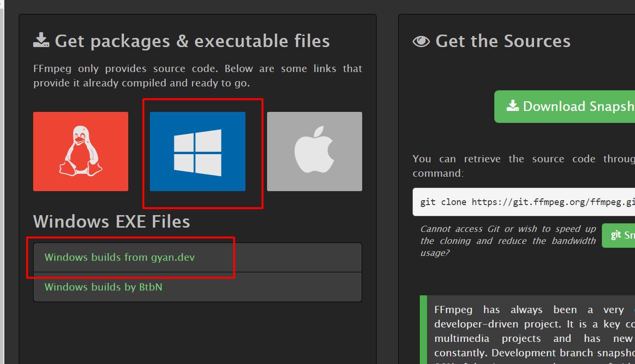Viewport: 635px width, 364px height.
Task: Click the 'You can retrieve the source code' text
Action: [524, 166]
